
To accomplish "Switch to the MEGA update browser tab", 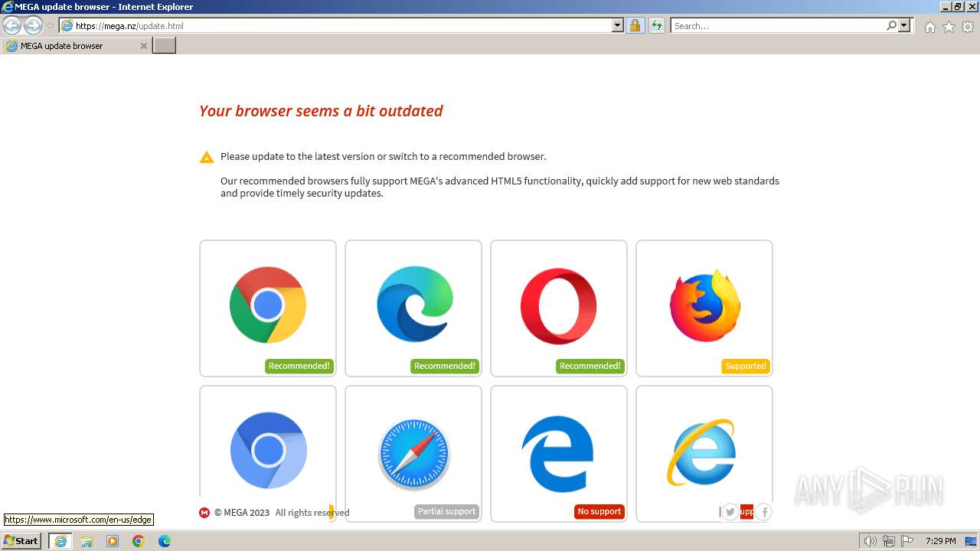I will point(76,46).
